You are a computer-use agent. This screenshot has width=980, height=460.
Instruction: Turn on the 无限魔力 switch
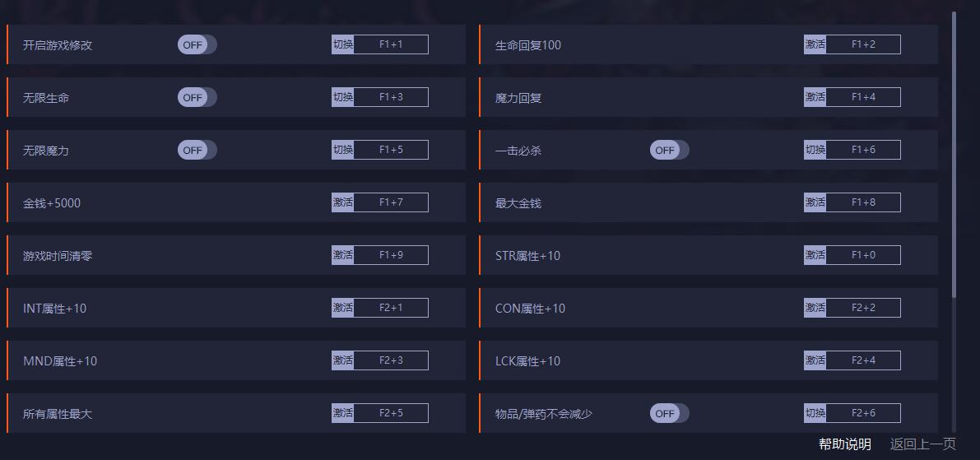(197, 150)
